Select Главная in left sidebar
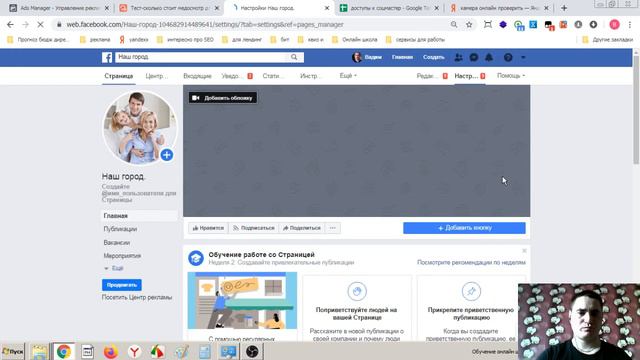Image resolution: width=640 pixels, height=360 pixels. tap(140, 216)
